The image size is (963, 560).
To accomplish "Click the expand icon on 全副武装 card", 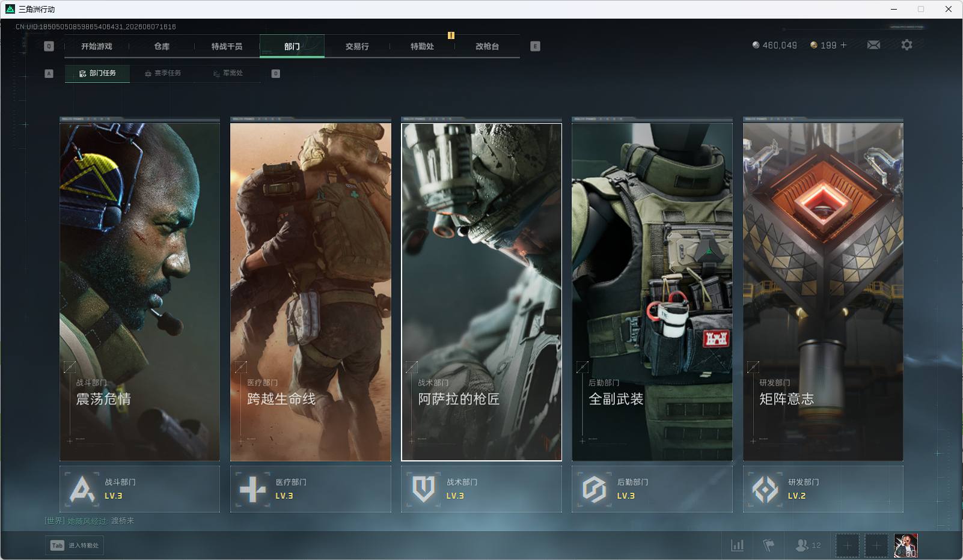I will pos(582,367).
